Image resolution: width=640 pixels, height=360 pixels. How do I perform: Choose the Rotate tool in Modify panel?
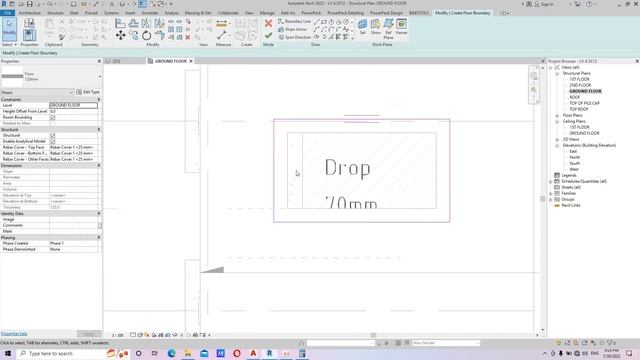pos(147,36)
